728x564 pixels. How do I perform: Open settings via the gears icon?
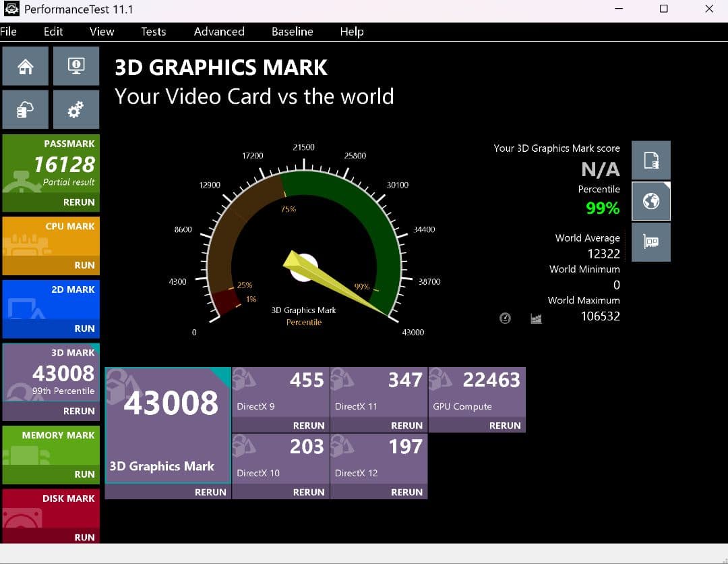coord(75,109)
